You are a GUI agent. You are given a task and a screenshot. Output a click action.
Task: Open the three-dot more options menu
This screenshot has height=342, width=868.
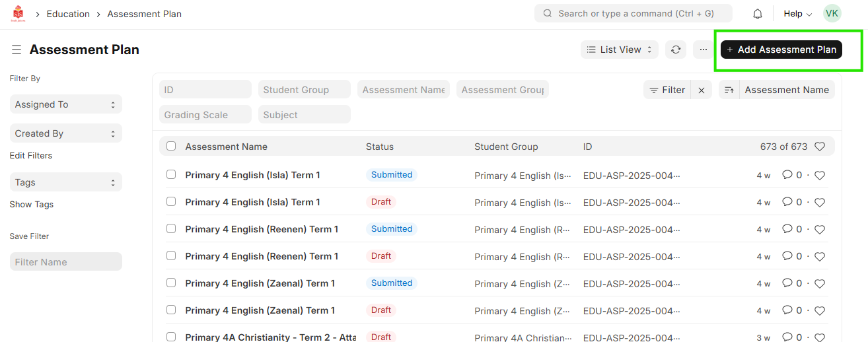click(x=703, y=50)
